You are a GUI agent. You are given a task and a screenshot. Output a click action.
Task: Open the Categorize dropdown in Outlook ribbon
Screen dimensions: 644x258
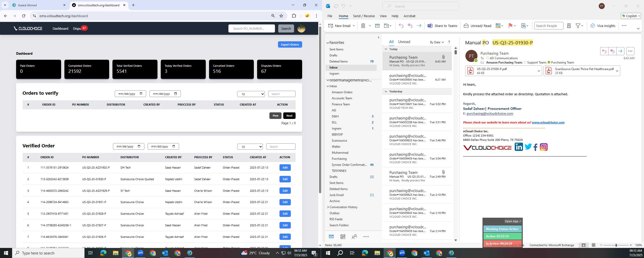[499, 26]
